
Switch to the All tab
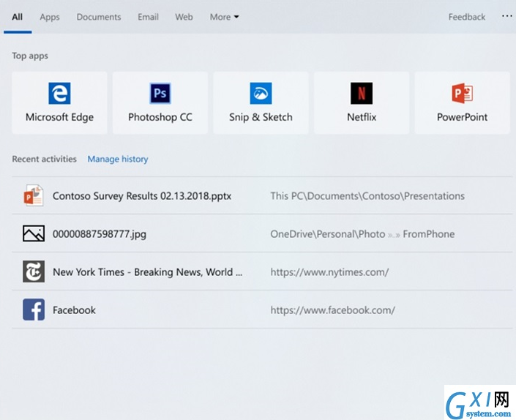18,17
